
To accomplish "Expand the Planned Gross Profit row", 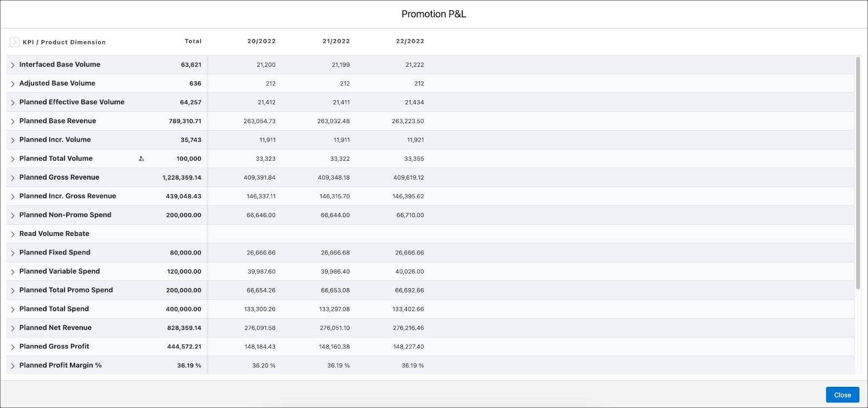I will coord(12,347).
